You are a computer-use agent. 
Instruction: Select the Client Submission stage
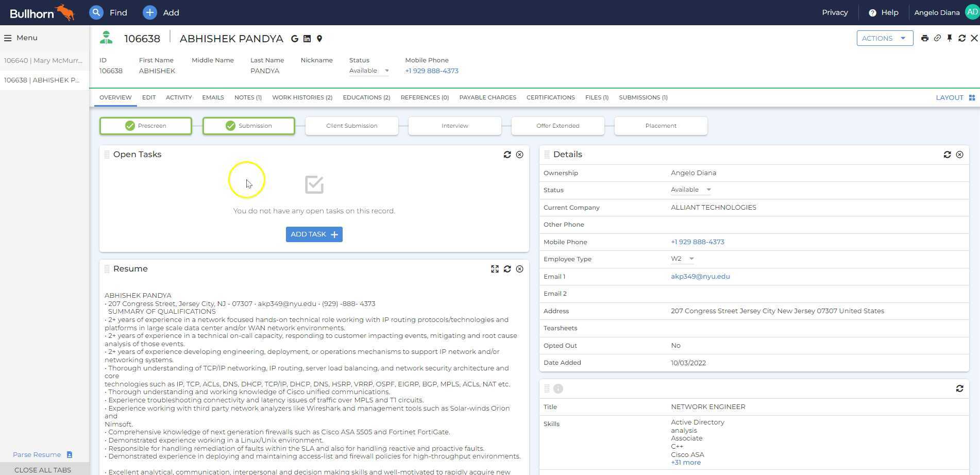pyautogui.click(x=351, y=126)
